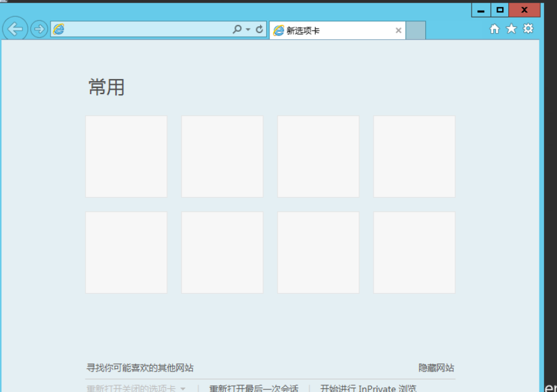Expand the address bar autocomplete dropdown arrow

(x=248, y=29)
